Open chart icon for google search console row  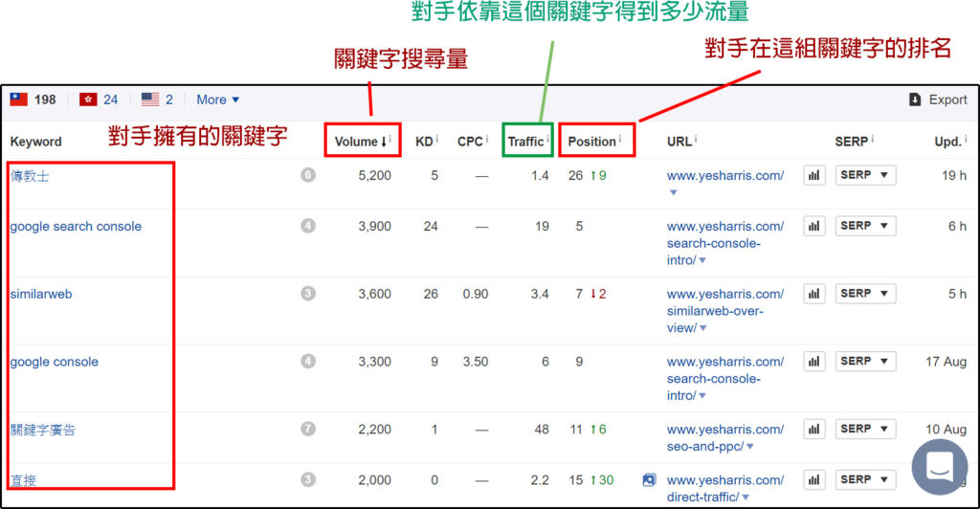click(x=814, y=227)
